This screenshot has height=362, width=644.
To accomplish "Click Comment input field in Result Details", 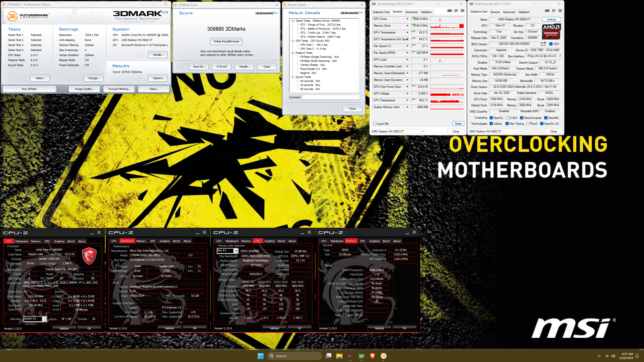I will (x=331, y=98).
